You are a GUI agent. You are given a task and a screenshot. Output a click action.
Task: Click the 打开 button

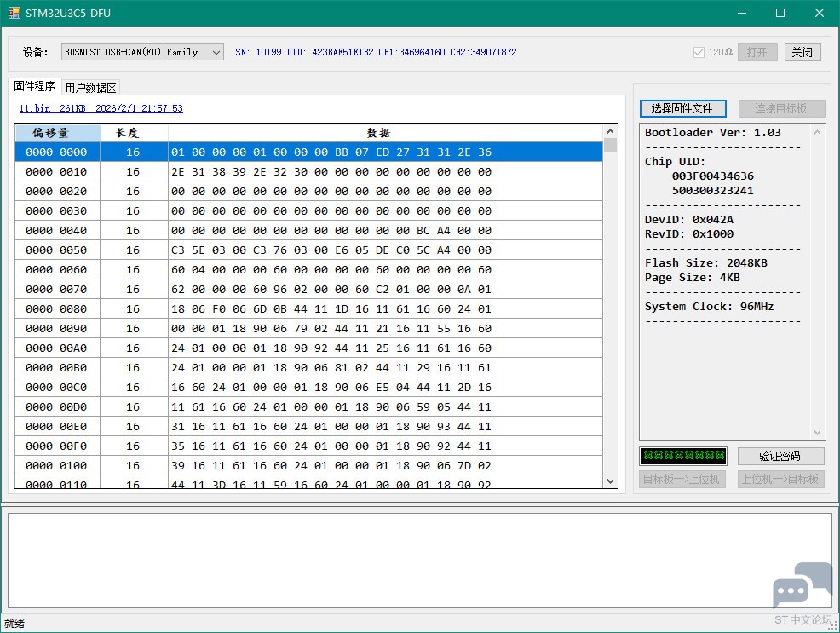[757, 52]
